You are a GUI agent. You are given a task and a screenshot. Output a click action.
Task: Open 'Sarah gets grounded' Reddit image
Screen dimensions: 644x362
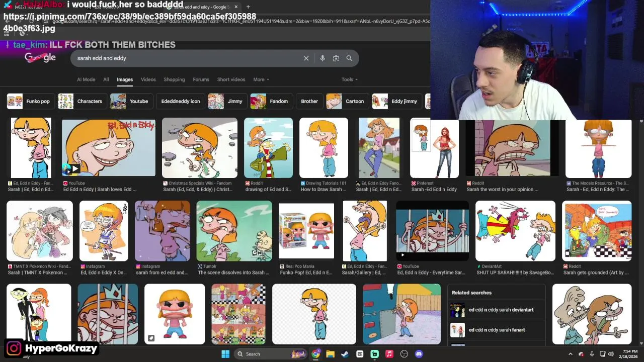pyautogui.click(x=597, y=231)
